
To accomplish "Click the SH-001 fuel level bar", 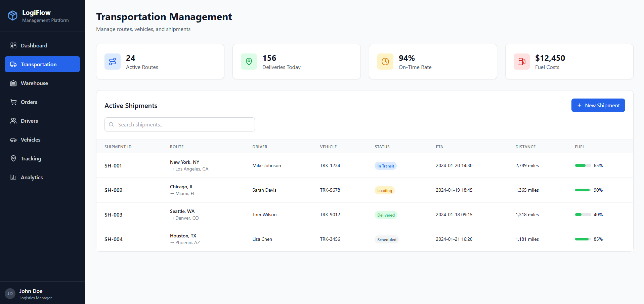I will (583, 165).
